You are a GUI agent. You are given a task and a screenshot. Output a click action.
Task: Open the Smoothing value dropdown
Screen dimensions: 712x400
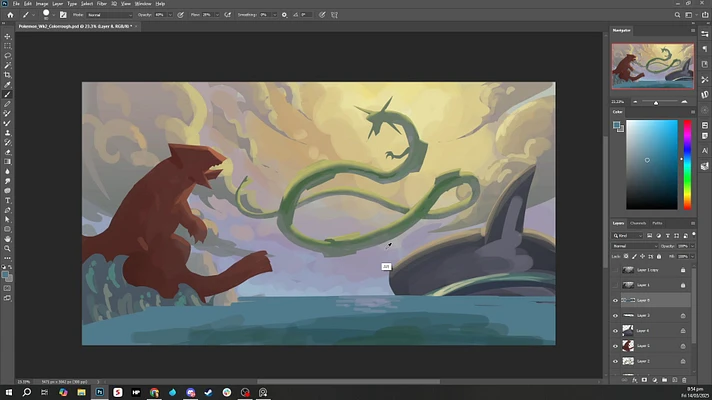click(274, 15)
